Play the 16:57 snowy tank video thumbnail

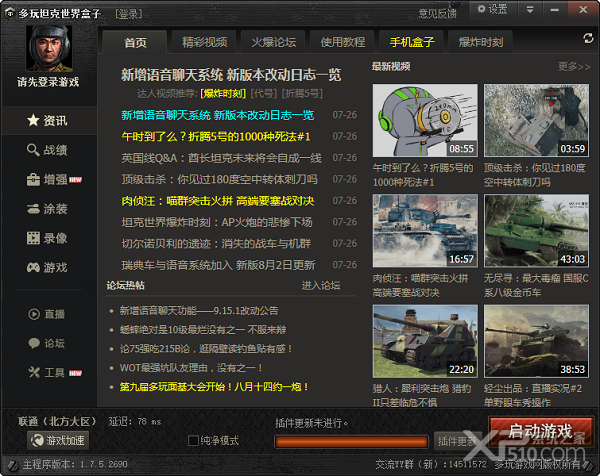[x=425, y=231]
